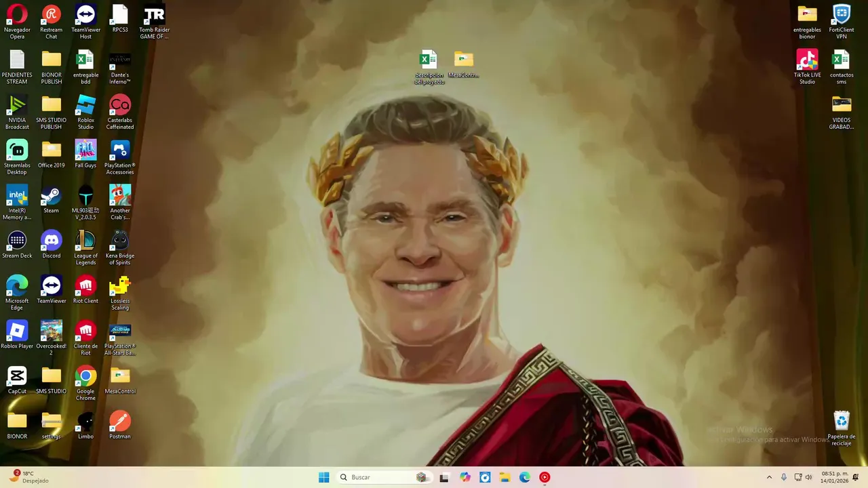Viewport: 868px width, 488px height.
Task: Select the entregable bdd Excel file
Action: tap(85, 67)
